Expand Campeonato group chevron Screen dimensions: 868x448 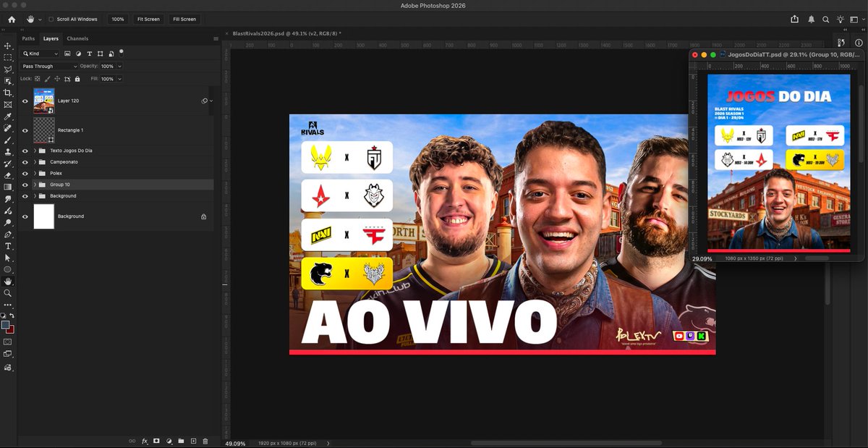35,162
